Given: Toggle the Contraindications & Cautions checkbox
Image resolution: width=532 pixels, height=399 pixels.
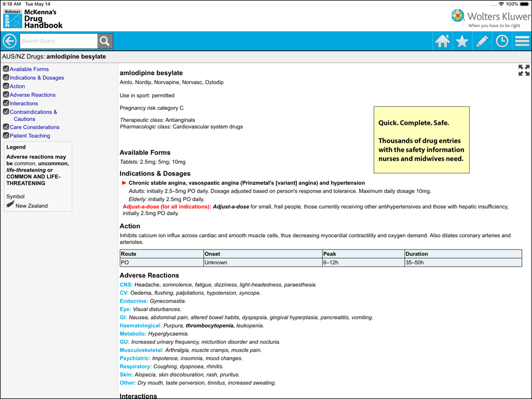Looking at the screenshot, I should coord(6,112).
